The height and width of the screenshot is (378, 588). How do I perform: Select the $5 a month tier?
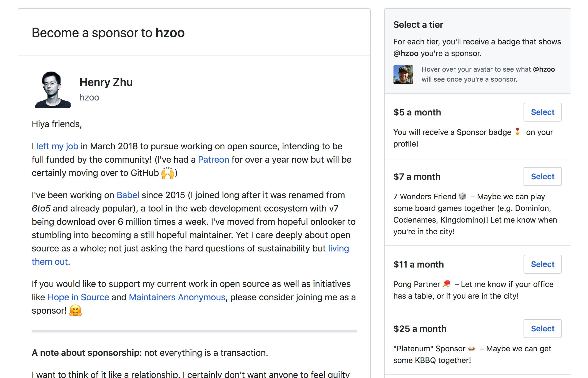click(x=542, y=112)
